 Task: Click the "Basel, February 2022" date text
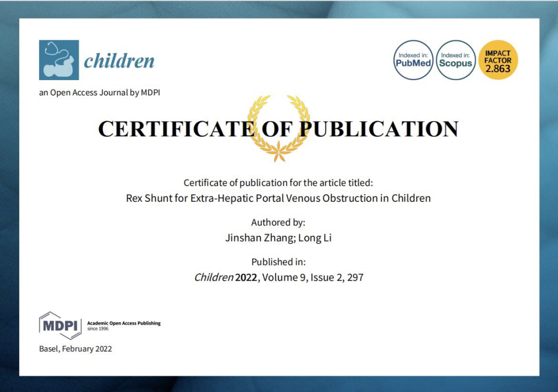(x=75, y=349)
